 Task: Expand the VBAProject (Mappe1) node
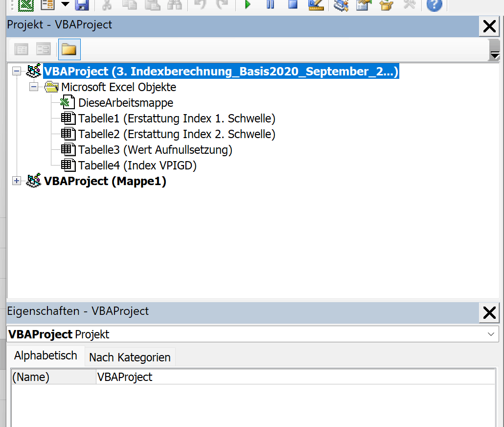point(17,181)
